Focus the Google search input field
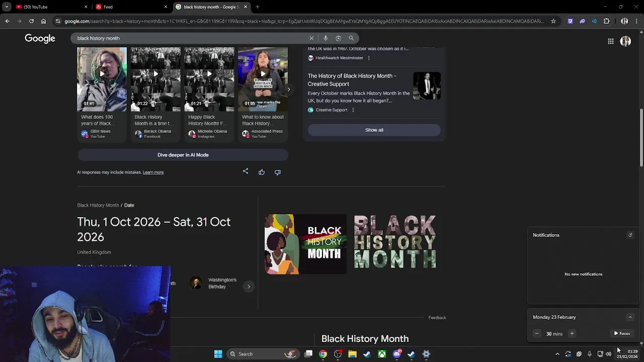 (191, 38)
